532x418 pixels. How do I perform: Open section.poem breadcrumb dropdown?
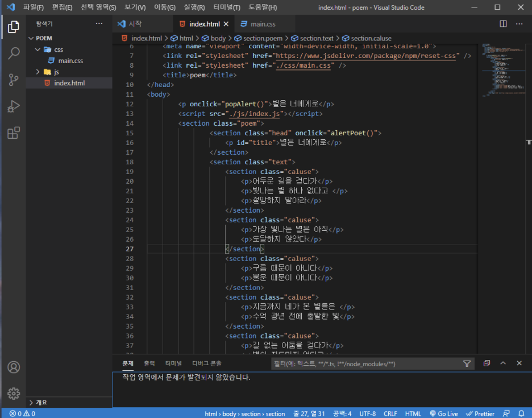tap(258, 38)
